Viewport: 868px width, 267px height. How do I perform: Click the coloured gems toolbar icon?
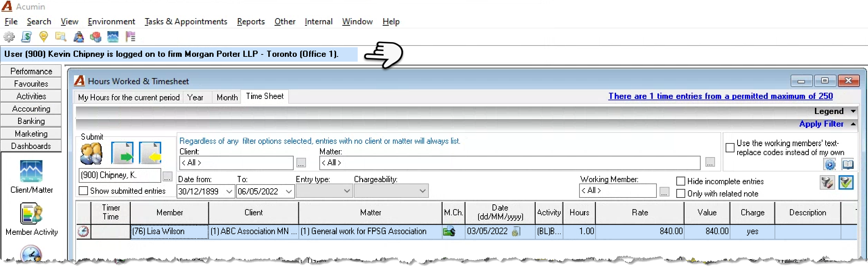95,37
